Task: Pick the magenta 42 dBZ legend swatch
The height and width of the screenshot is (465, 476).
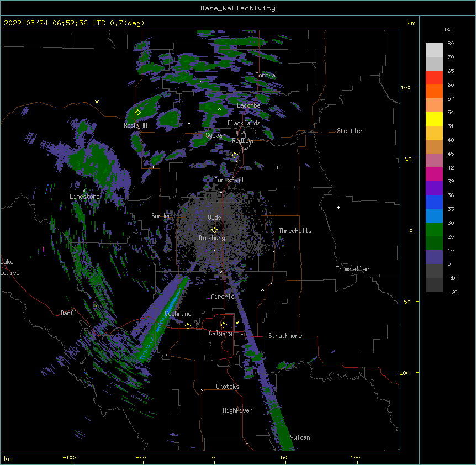Action: (x=434, y=174)
